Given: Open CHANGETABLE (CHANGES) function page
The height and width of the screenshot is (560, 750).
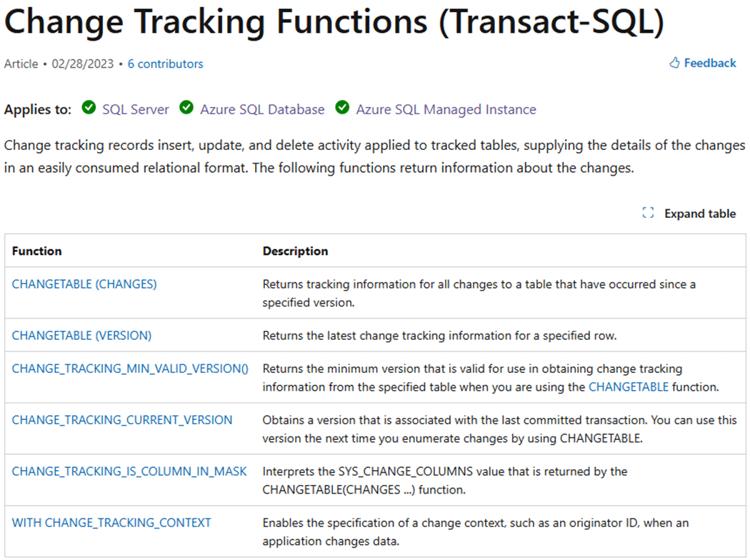Looking at the screenshot, I should coord(84,284).
